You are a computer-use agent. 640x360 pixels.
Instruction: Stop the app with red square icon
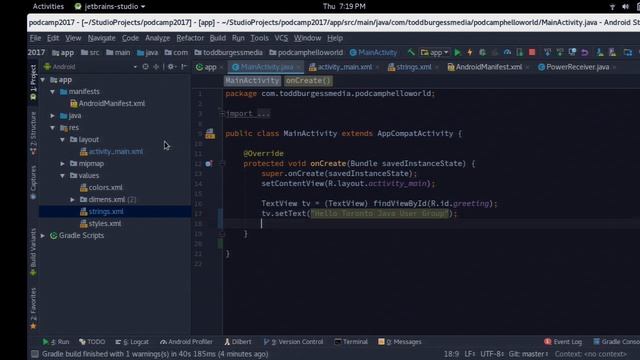pyautogui.click(x=532, y=52)
